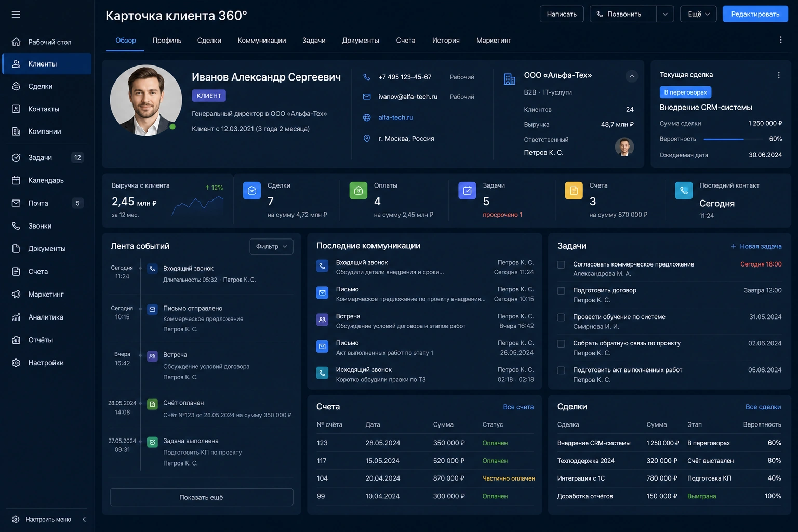This screenshot has width=798, height=532.
Task: Open the alfa-tech.ru website link
Action: point(396,117)
